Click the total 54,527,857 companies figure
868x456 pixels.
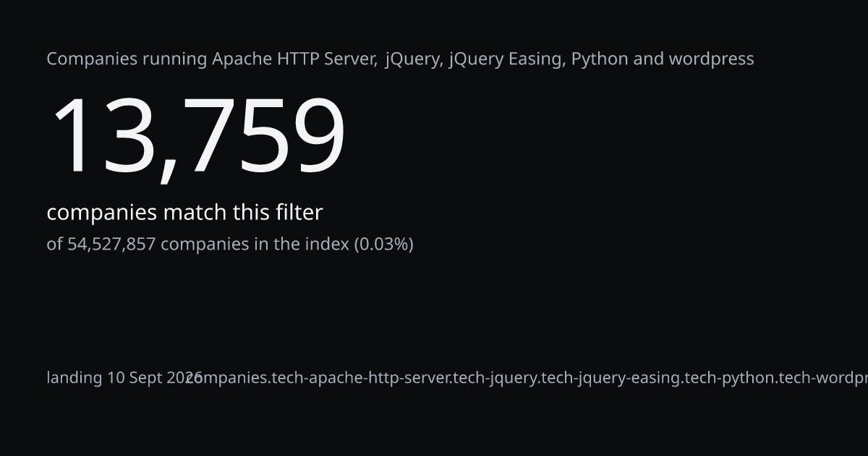(x=111, y=245)
